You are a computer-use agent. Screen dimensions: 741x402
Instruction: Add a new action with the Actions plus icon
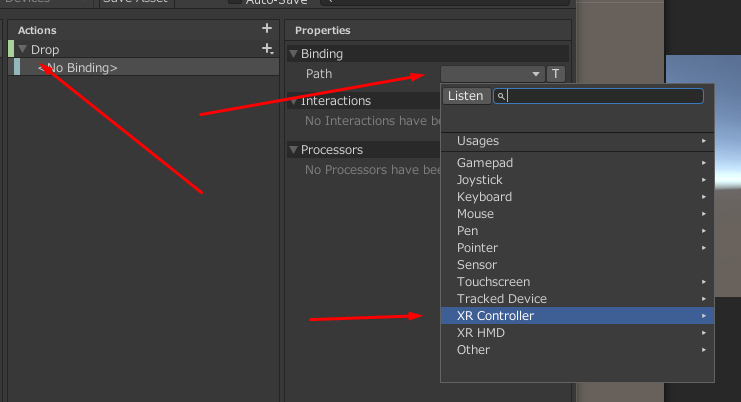[x=267, y=28]
